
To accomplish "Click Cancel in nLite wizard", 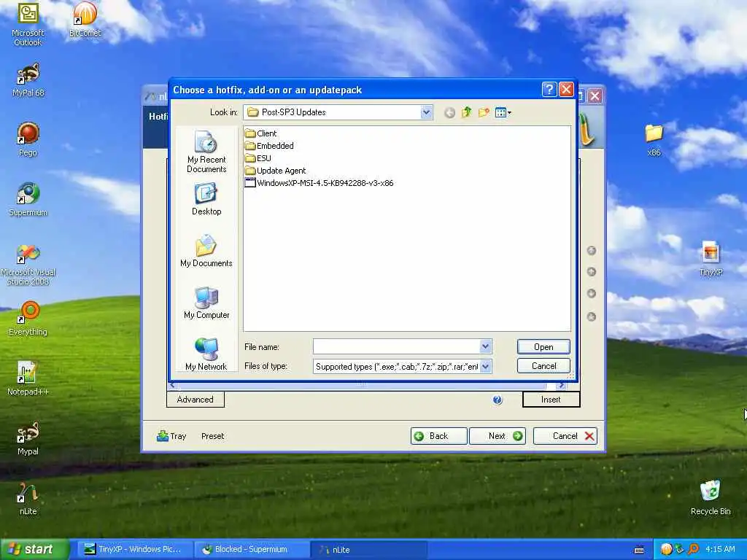I will [565, 436].
